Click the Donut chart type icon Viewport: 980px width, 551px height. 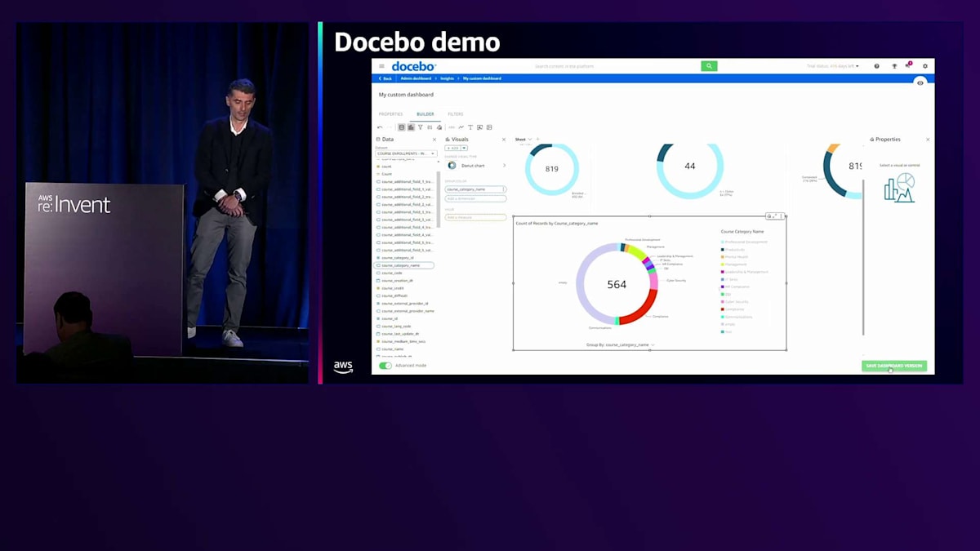452,165
